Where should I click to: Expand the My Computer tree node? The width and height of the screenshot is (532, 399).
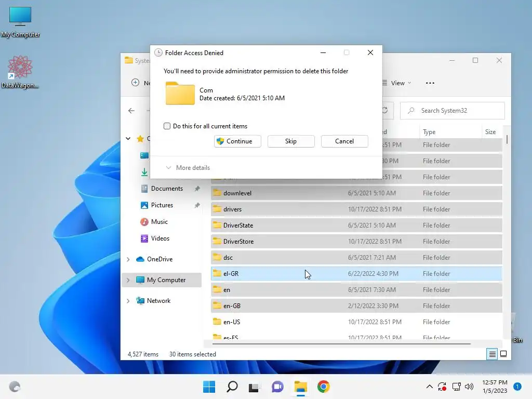[x=128, y=280]
